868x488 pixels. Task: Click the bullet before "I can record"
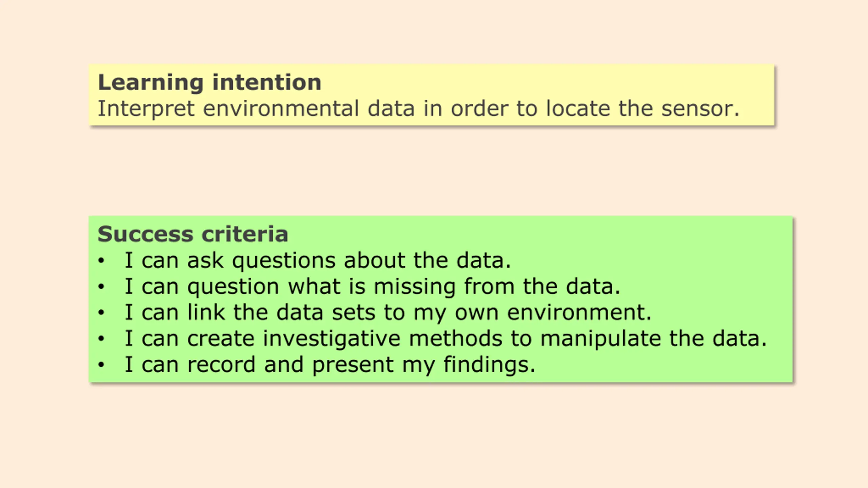[x=101, y=365]
